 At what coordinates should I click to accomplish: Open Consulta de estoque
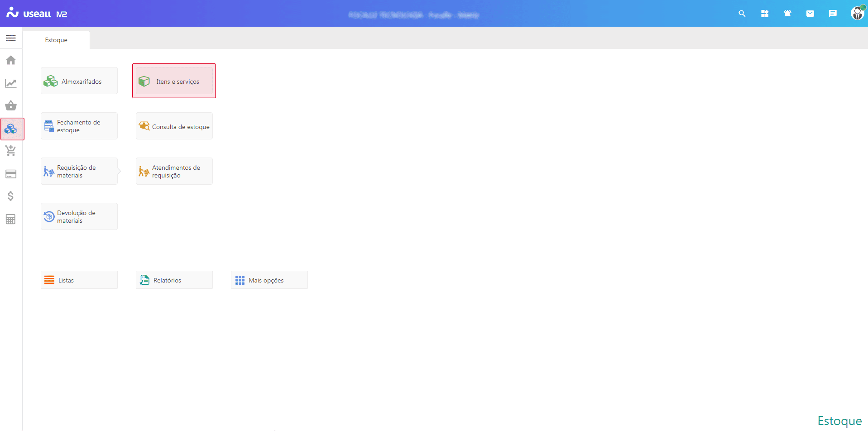tap(174, 126)
